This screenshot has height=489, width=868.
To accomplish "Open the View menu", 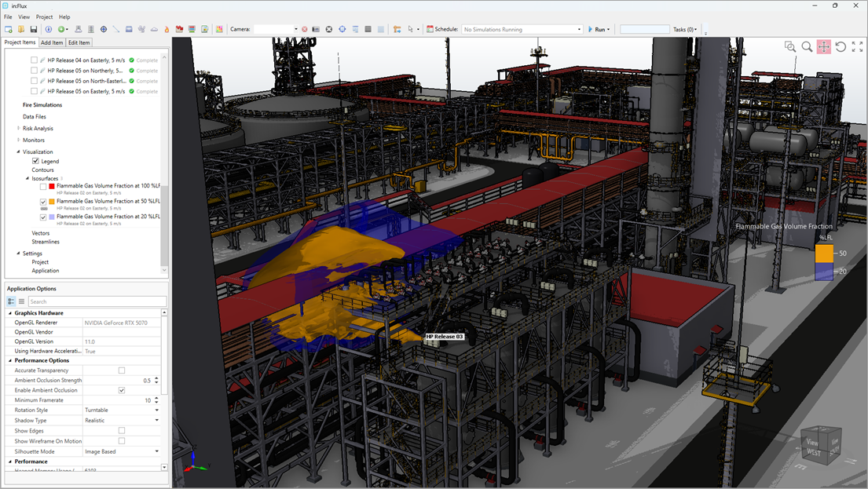I will click(x=24, y=17).
